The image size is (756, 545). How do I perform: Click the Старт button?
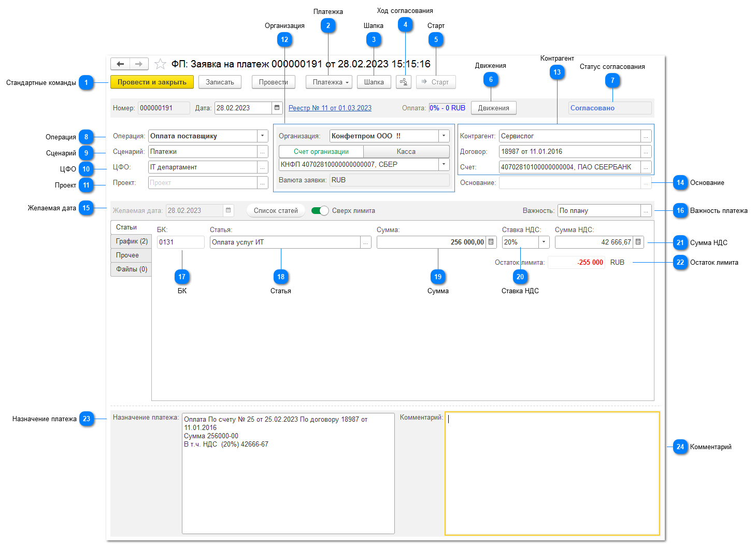436,82
